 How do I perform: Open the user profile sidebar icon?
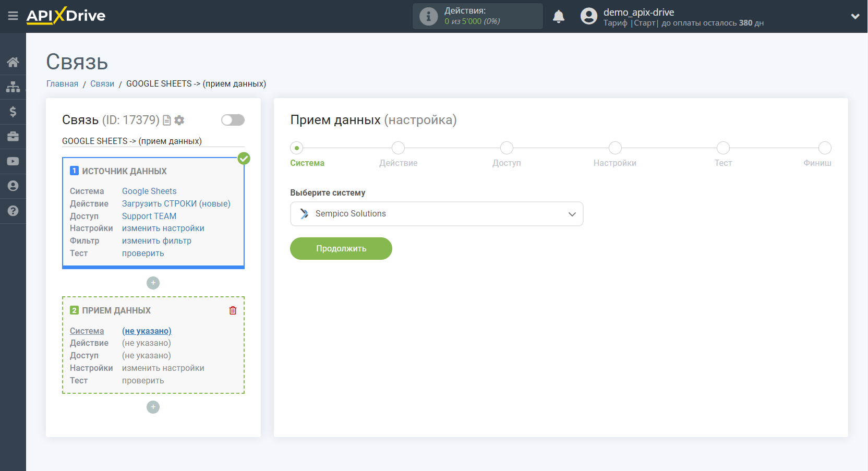click(x=13, y=186)
